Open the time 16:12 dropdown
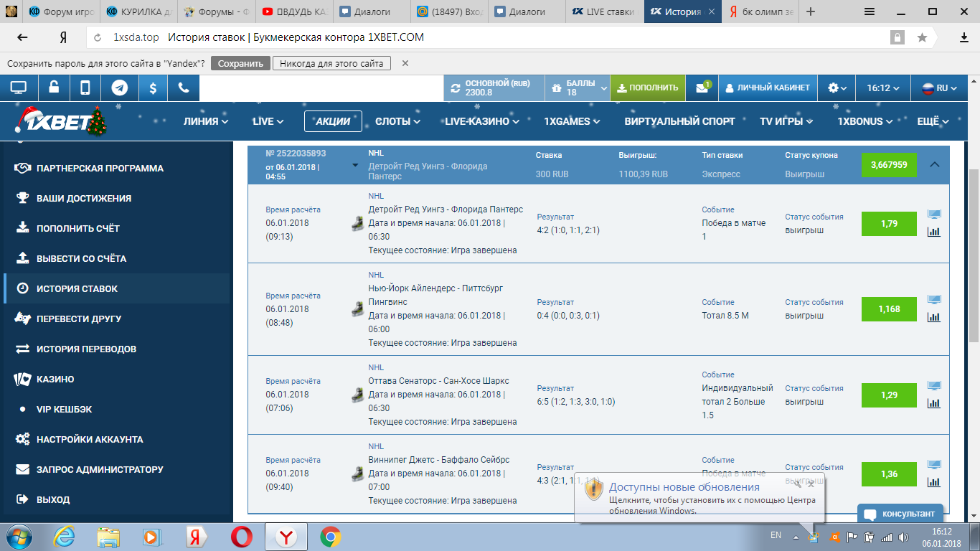 tap(882, 88)
